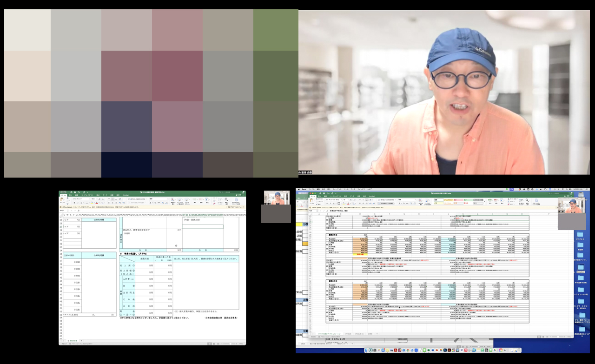Click the name box in left Excel
The width and height of the screenshot is (595, 364).
64,211
